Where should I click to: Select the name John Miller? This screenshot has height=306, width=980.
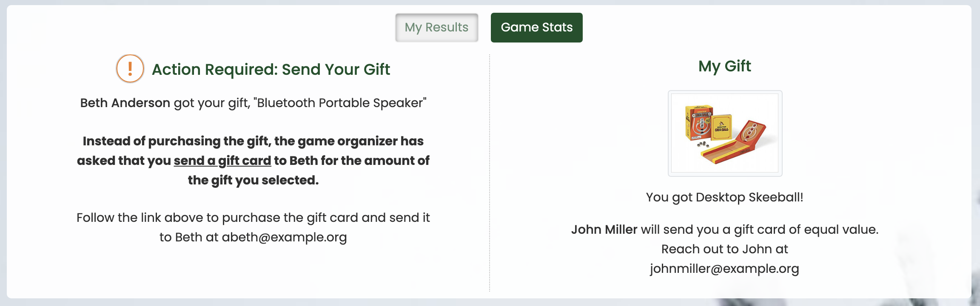point(604,229)
